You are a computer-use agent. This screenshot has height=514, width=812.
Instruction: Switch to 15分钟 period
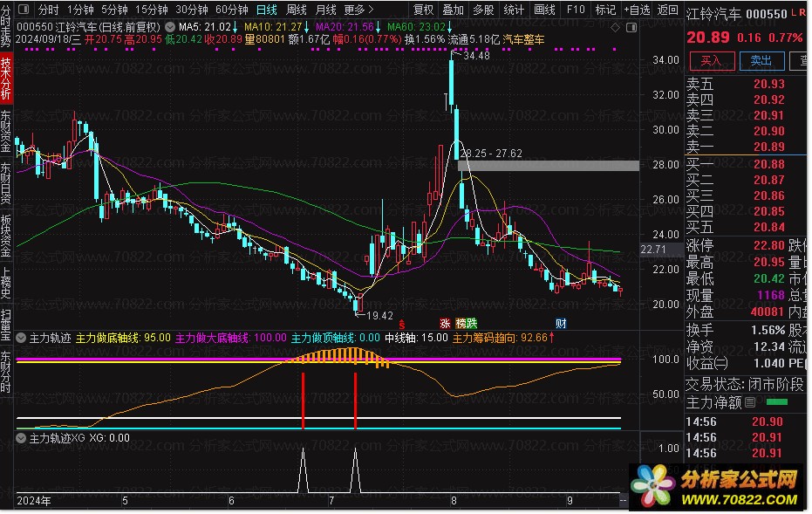152,10
